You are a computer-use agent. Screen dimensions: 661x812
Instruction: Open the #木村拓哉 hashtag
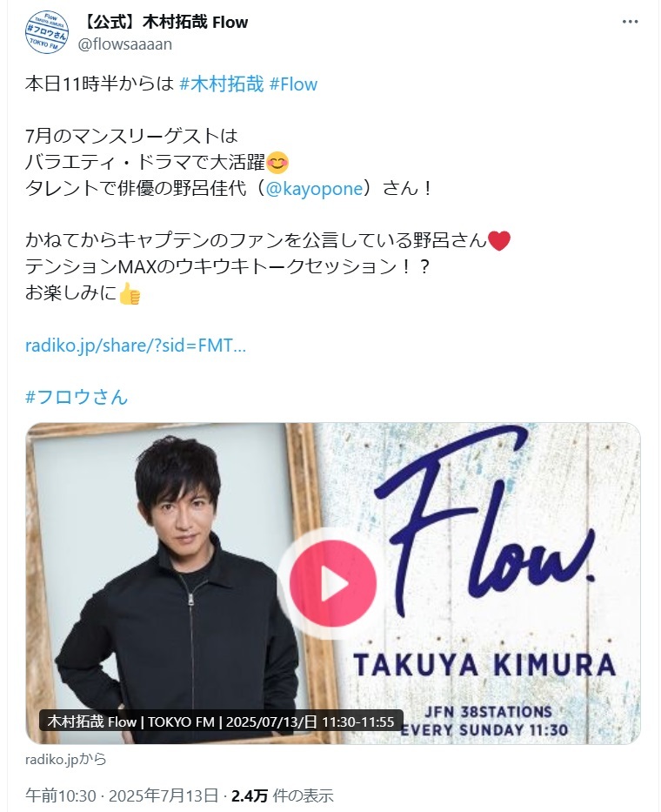coord(222,84)
